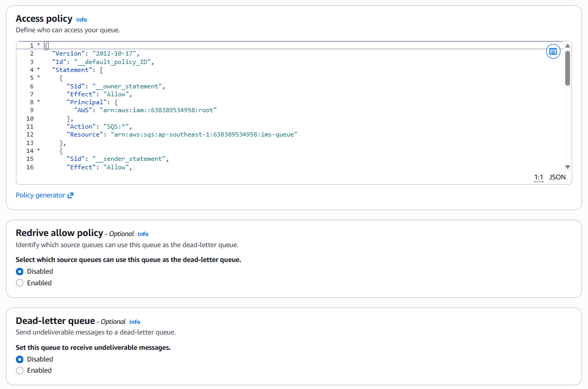Click the editor scrollbar down arrow
The height and width of the screenshot is (389, 588).
pos(567,167)
